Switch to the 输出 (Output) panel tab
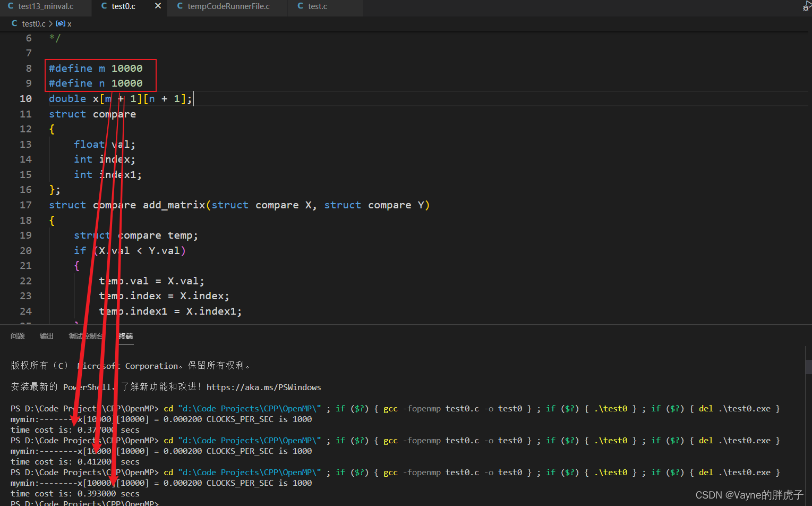 (47, 336)
